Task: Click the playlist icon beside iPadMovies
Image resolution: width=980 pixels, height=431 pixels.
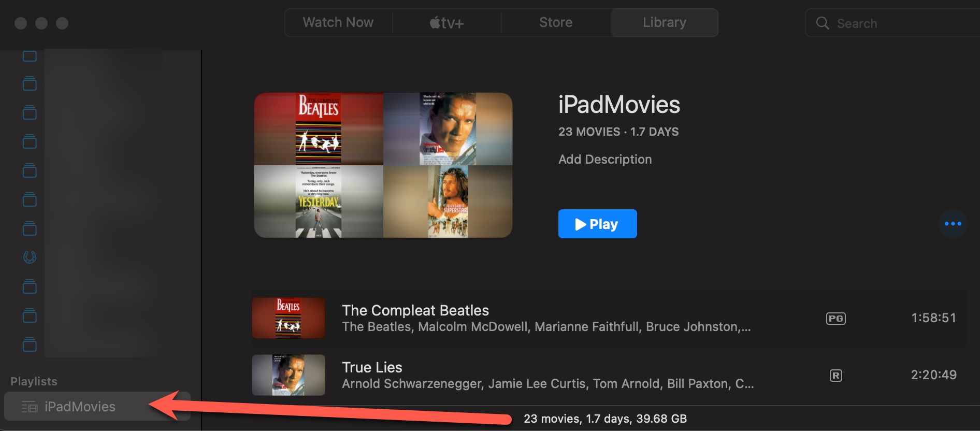Action: tap(30, 407)
